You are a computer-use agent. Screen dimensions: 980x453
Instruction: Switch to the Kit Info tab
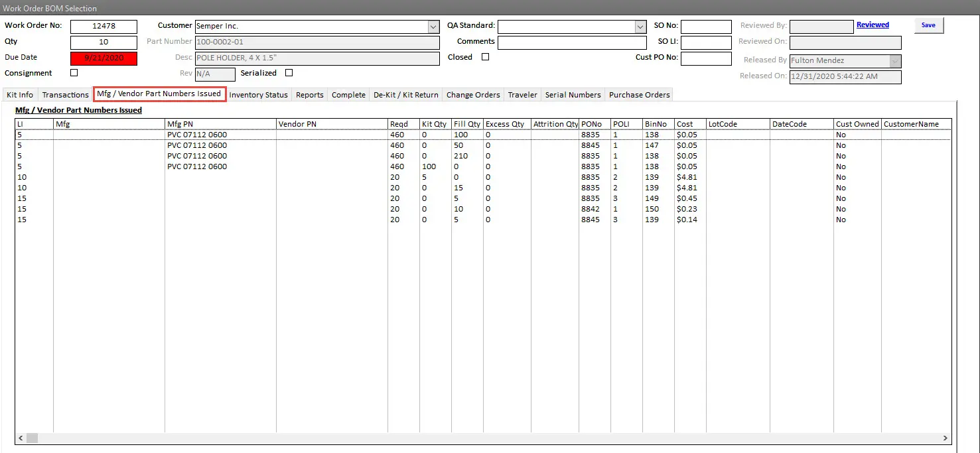(20, 95)
